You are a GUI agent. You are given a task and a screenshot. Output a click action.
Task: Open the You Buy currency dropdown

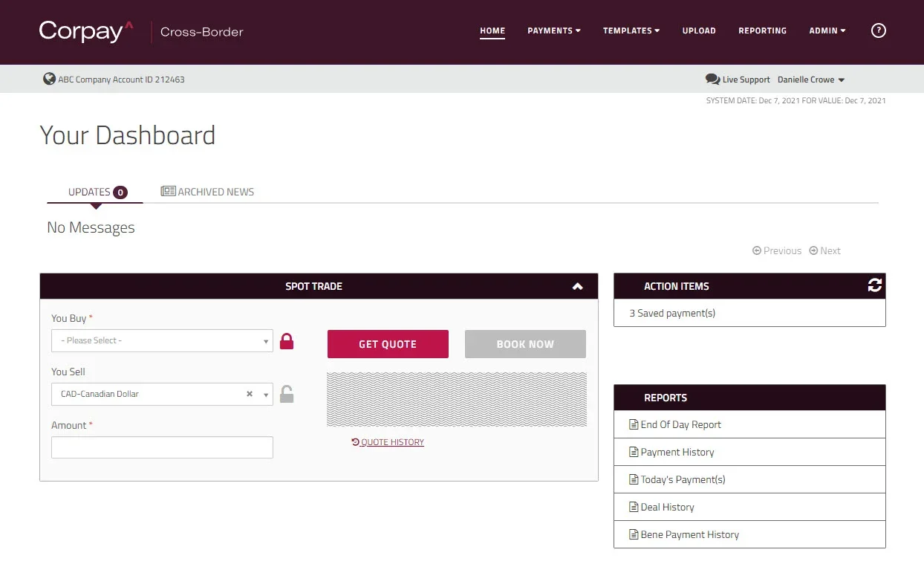162,340
